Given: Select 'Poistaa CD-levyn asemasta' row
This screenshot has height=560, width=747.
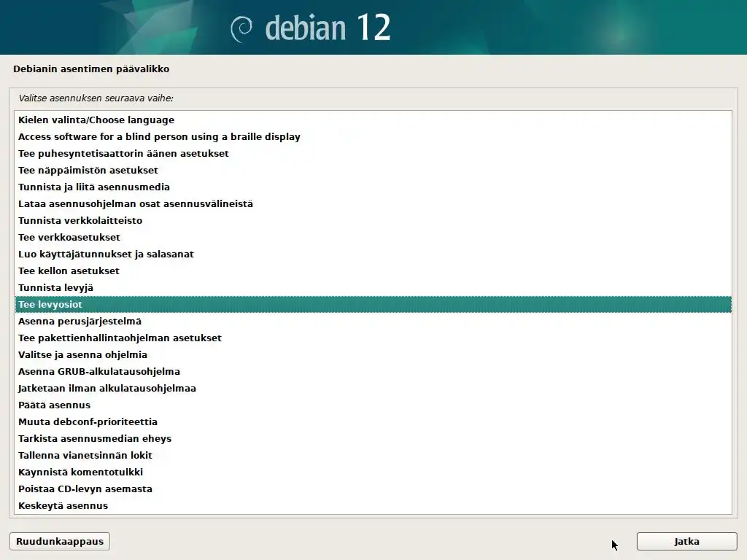Looking at the screenshot, I should point(373,489).
